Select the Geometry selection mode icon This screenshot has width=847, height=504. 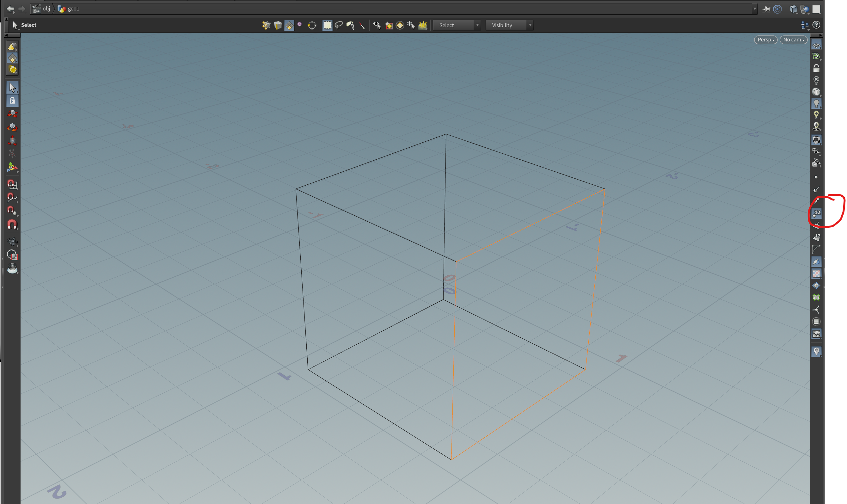click(12, 58)
